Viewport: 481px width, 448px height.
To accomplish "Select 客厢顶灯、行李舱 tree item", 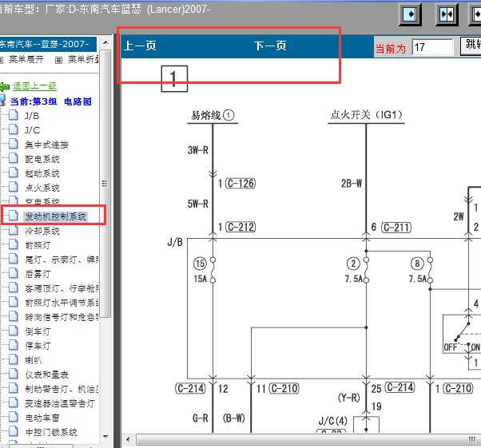I will pyautogui.click(x=62, y=288).
